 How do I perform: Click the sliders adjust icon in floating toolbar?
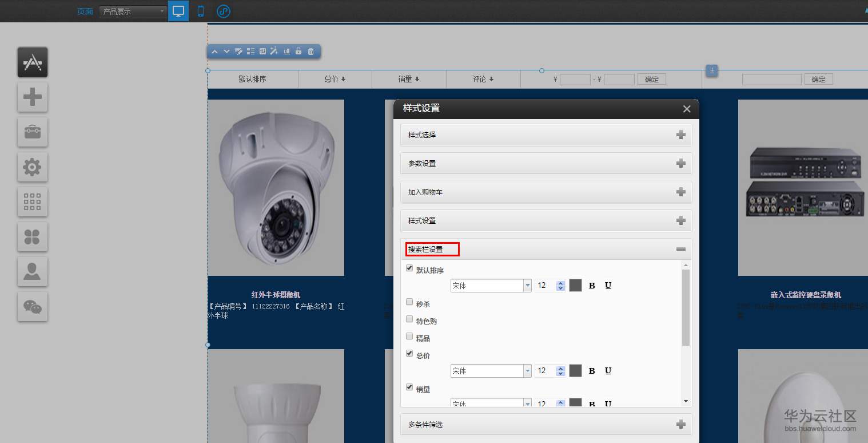[262, 52]
